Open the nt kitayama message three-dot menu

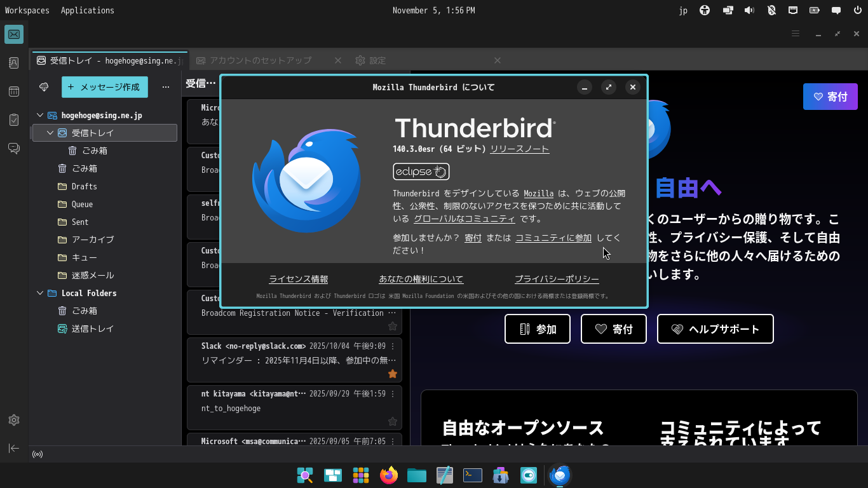click(393, 394)
